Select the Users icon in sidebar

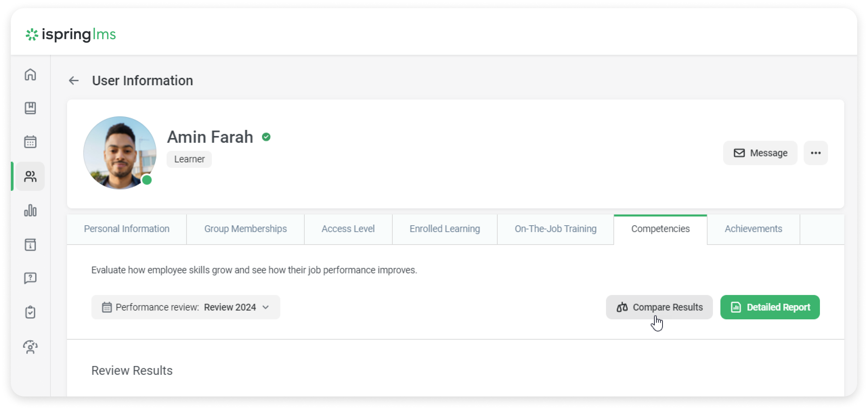coord(30,176)
